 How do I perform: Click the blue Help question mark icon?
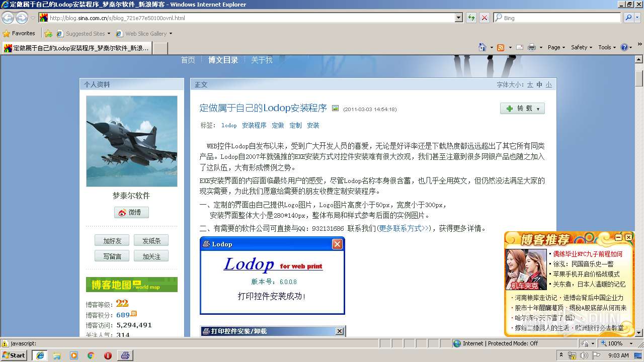click(x=624, y=47)
